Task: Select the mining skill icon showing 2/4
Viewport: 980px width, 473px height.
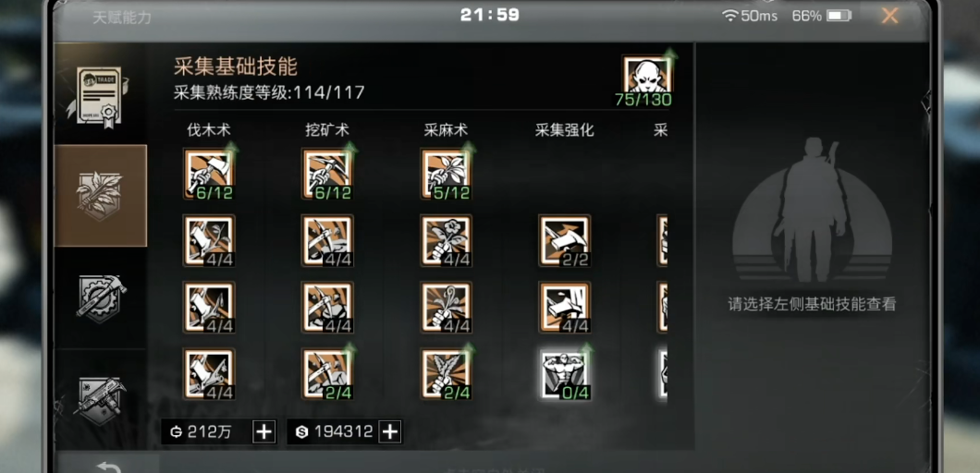Action: click(327, 373)
